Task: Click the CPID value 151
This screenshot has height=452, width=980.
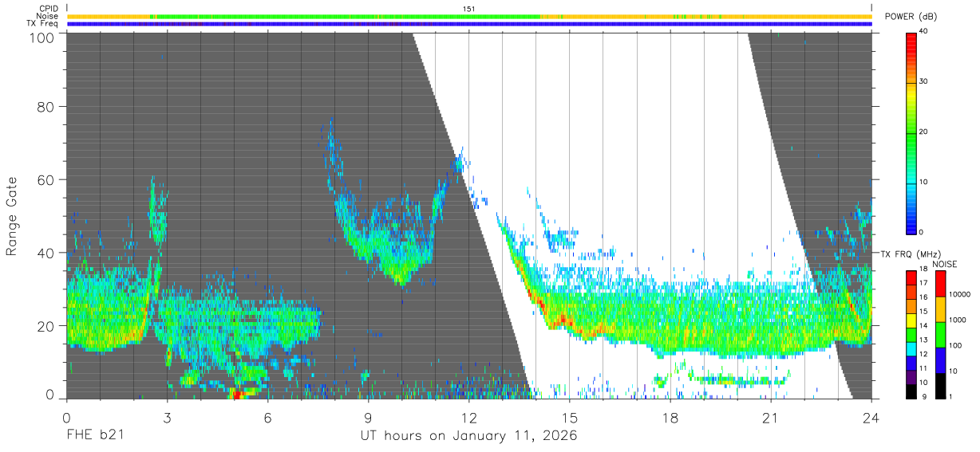Action: point(469,9)
